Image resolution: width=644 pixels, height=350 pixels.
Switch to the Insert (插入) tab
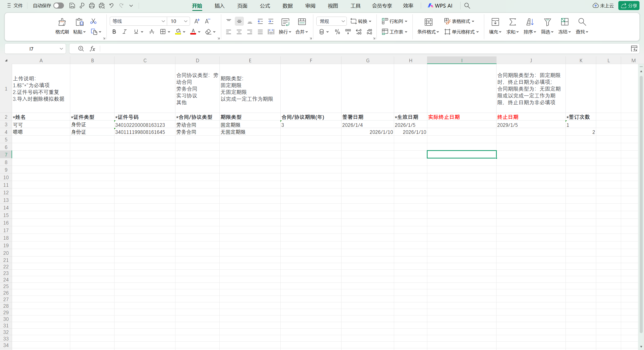(x=219, y=6)
